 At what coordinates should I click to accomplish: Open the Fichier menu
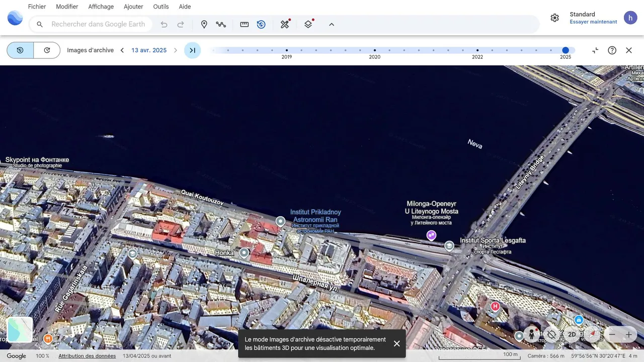[x=37, y=7]
